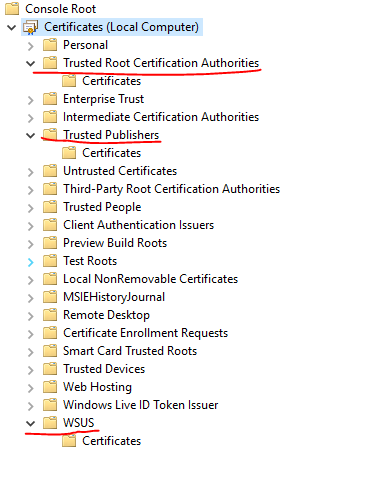
Task: Select the "Web Hosting" text label
Action: [x=97, y=387]
